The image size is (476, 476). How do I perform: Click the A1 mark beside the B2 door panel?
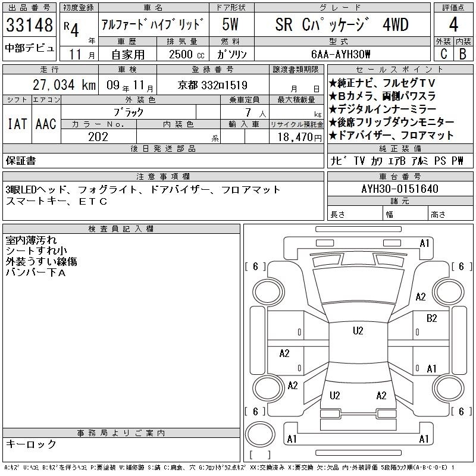[432, 368]
